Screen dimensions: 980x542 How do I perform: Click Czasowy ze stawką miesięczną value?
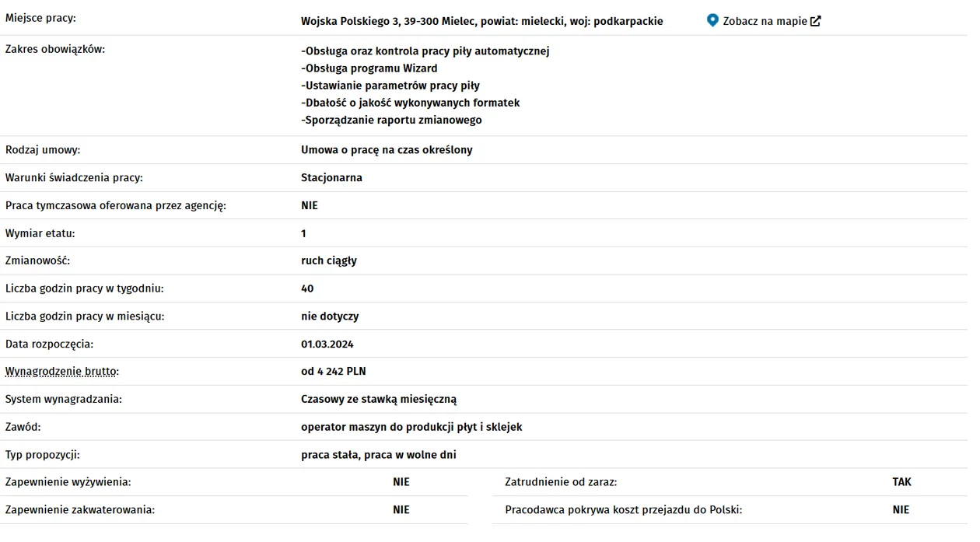coord(379,399)
